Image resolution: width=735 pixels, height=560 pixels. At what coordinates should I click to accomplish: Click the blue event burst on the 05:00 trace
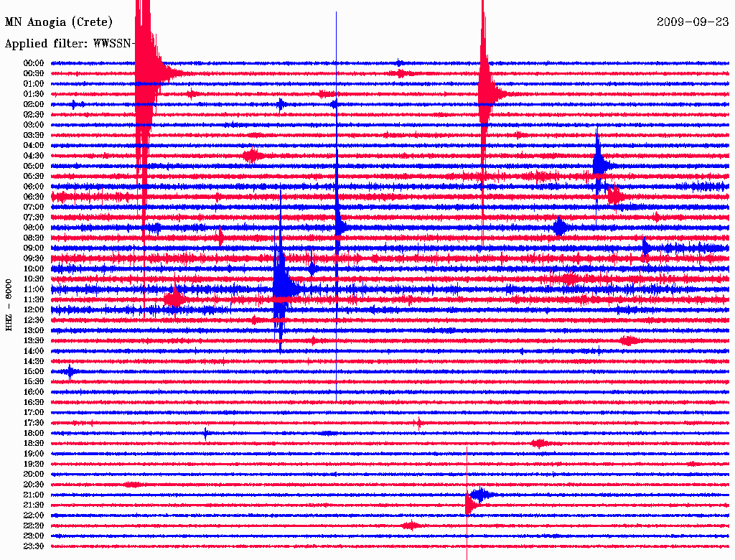pyautogui.click(x=600, y=165)
